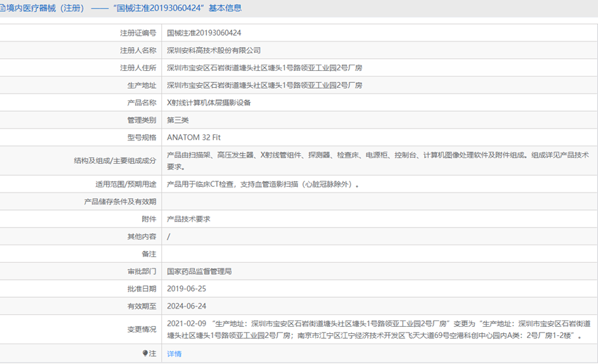
Task: Click the 适用范围/预期用途 label
Action: click(126, 184)
